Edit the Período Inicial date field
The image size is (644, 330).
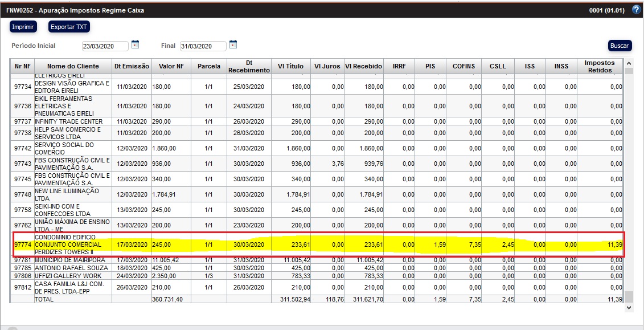point(105,46)
